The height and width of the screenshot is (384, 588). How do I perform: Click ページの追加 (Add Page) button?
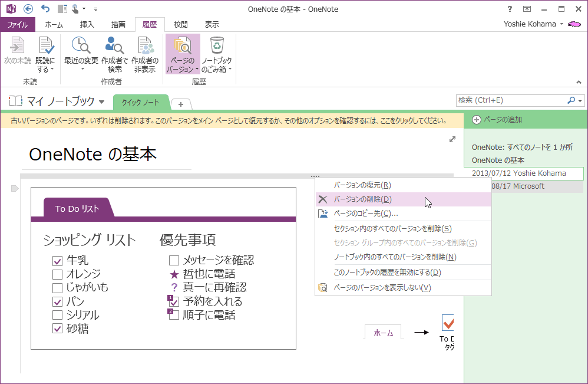pos(497,120)
